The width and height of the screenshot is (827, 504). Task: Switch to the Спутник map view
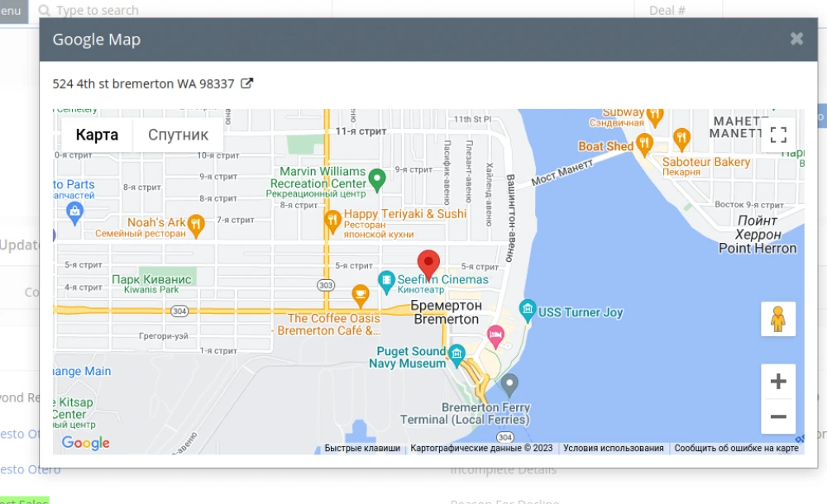(178, 134)
